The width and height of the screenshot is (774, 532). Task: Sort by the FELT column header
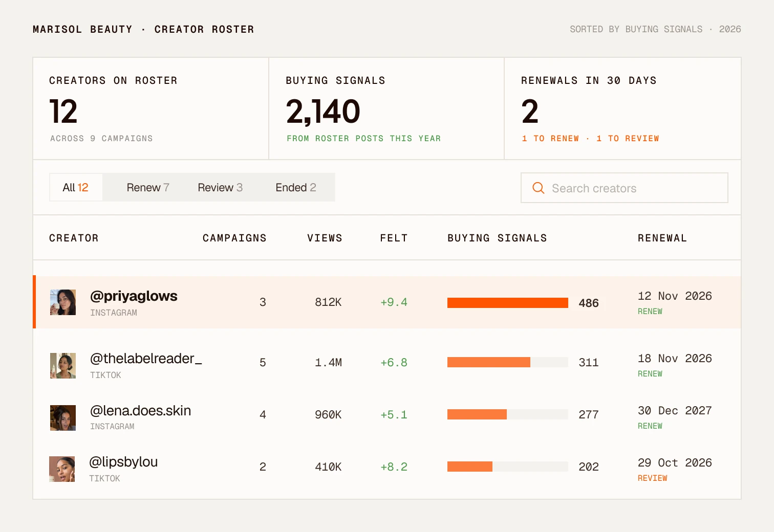(x=394, y=238)
